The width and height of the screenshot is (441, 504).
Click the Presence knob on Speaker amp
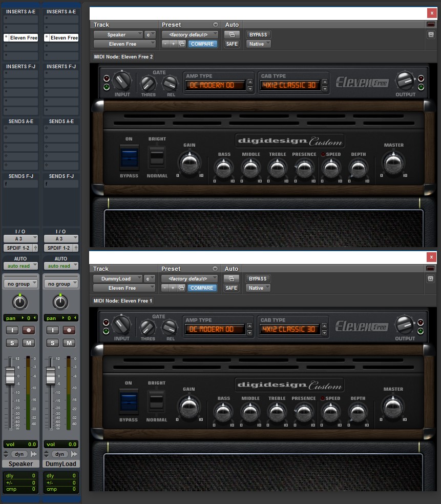[304, 168]
